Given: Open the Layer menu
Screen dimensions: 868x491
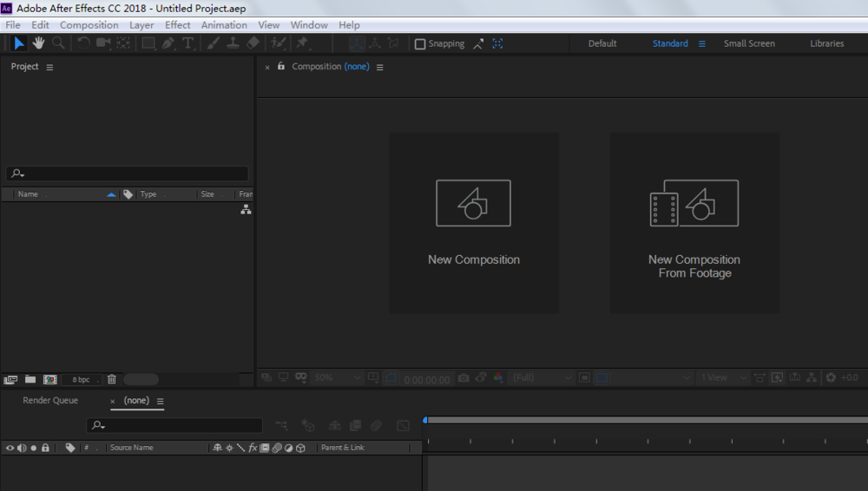Looking at the screenshot, I should (141, 25).
